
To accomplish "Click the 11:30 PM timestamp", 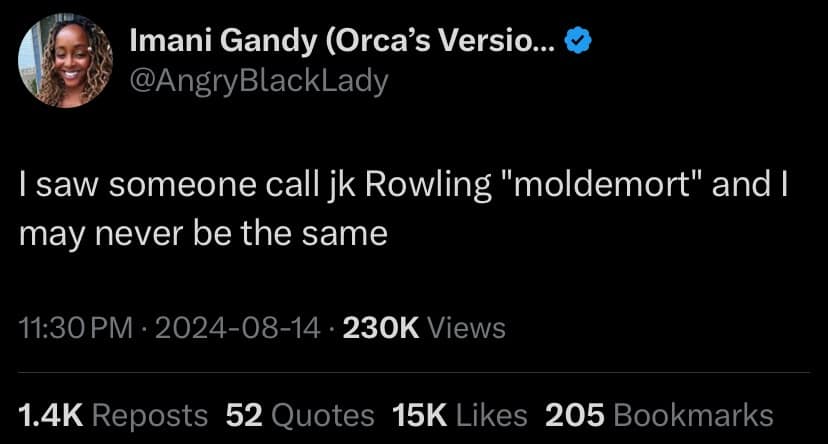I will (74, 327).
